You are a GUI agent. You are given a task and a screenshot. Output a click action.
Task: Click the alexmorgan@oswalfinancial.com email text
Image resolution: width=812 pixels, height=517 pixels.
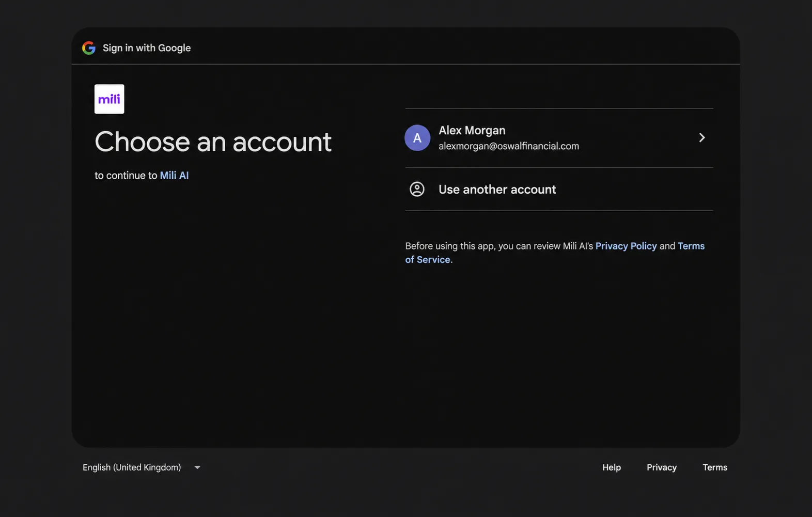pyautogui.click(x=509, y=146)
